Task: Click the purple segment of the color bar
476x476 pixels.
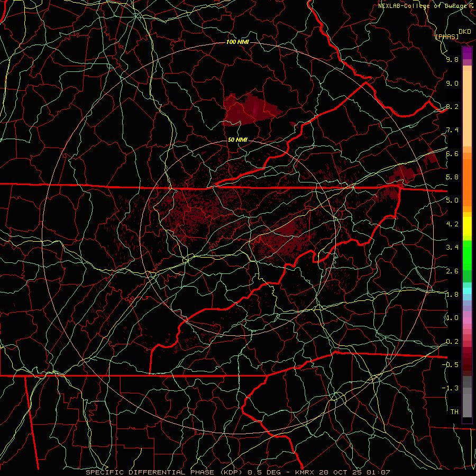Action: point(467,53)
